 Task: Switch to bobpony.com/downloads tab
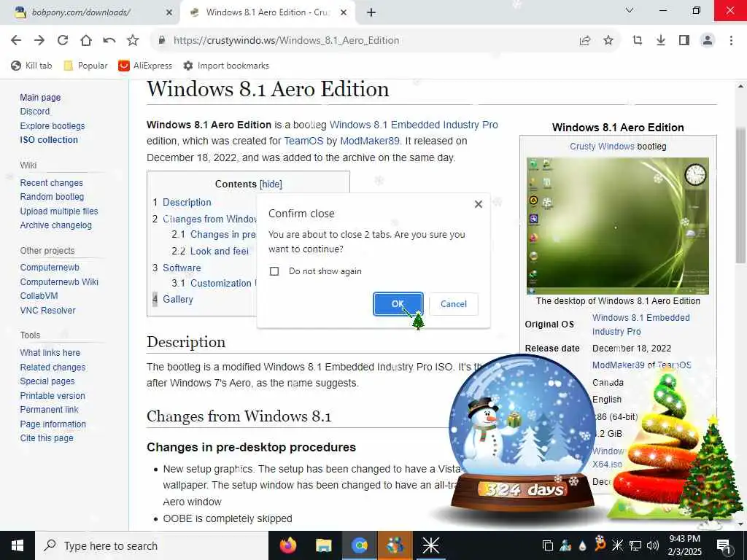(81, 13)
